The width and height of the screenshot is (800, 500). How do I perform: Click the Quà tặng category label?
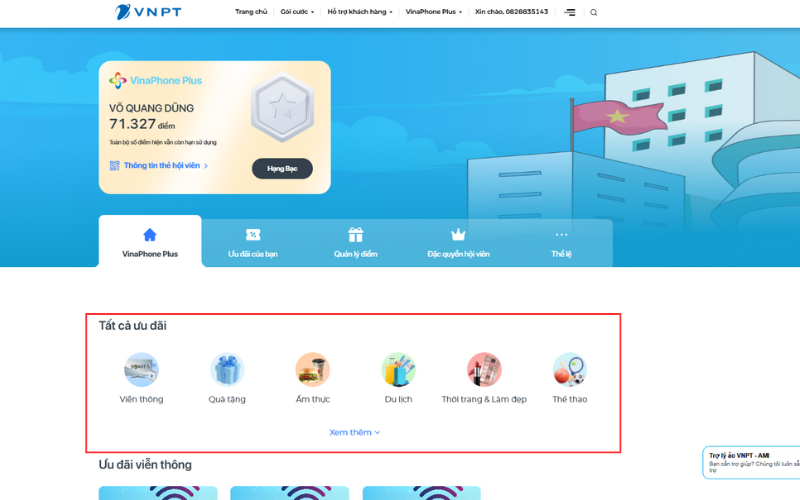(227, 399)
